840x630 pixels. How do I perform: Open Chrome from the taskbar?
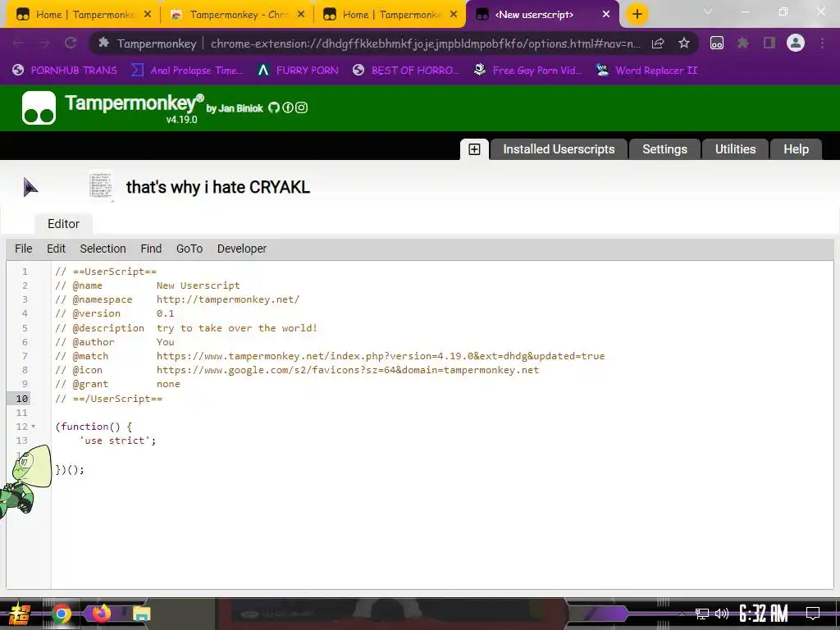tap(61, 614)
